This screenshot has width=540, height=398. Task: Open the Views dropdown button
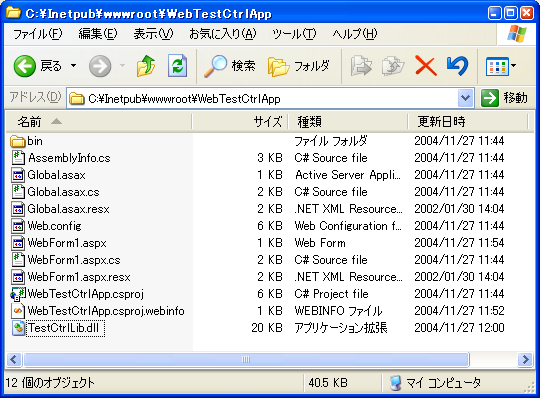tap(500, 66)
